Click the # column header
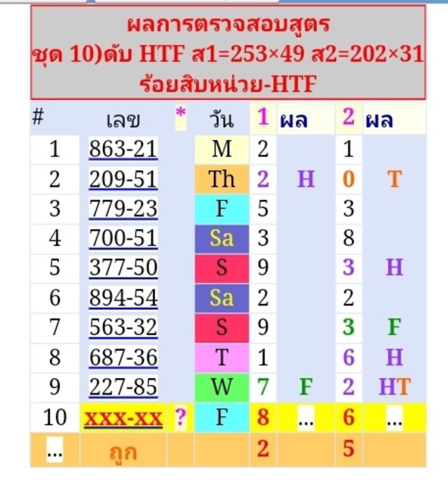Screen dimensions: 448x484 click(39, 116)
